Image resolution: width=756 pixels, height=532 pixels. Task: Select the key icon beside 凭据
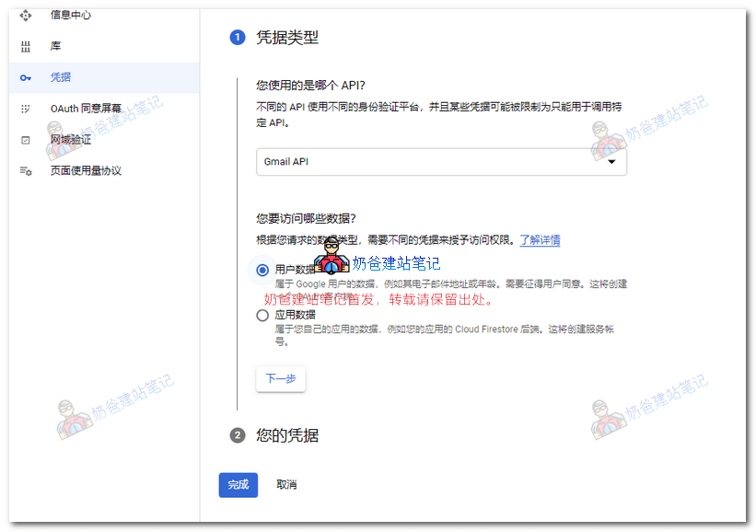click(x=24, y=77)
